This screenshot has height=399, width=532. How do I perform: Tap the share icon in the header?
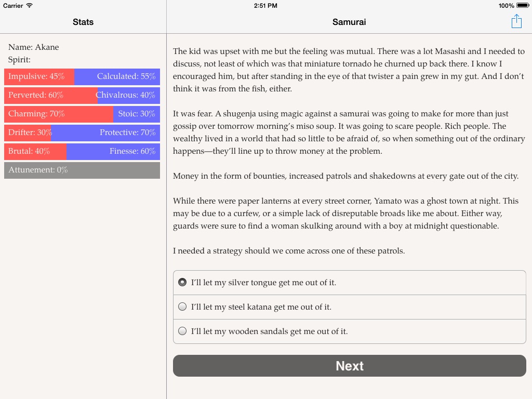516,21
